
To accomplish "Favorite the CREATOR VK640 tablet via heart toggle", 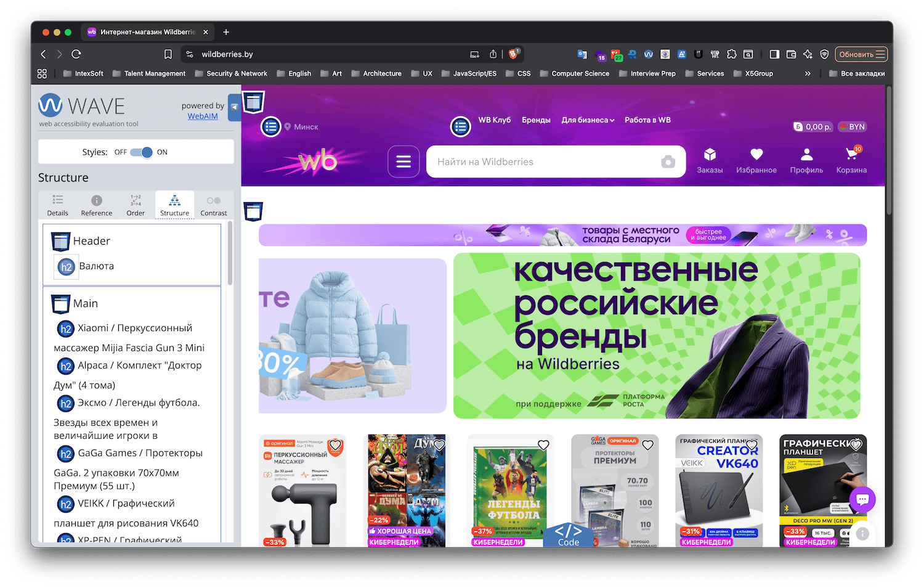I will click(751, 444).
